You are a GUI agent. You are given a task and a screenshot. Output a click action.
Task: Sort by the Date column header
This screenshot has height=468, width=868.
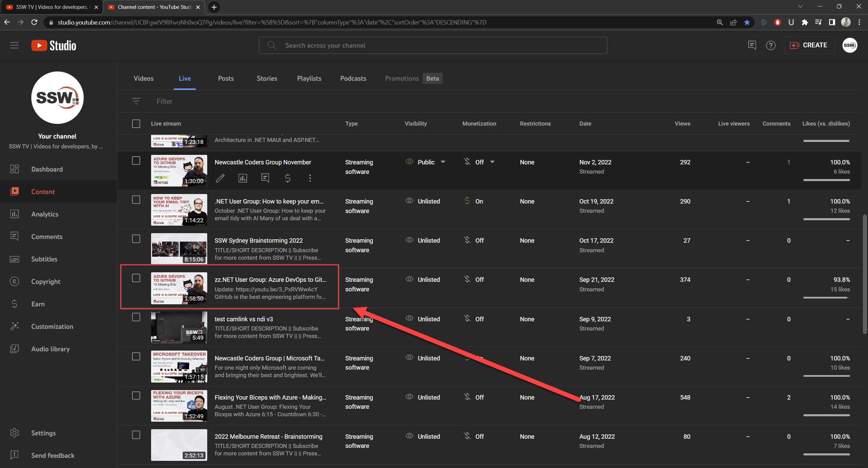point(585,124)
